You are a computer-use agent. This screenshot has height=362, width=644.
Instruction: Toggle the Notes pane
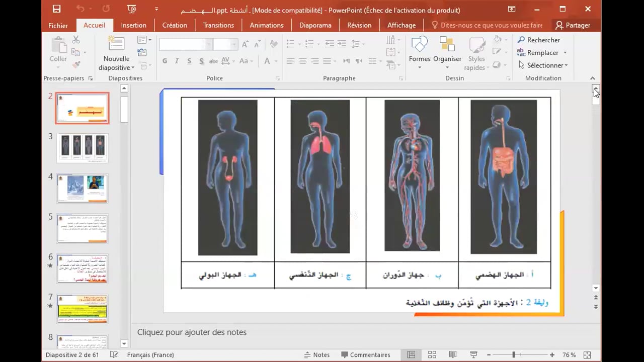tap(316, 355)
